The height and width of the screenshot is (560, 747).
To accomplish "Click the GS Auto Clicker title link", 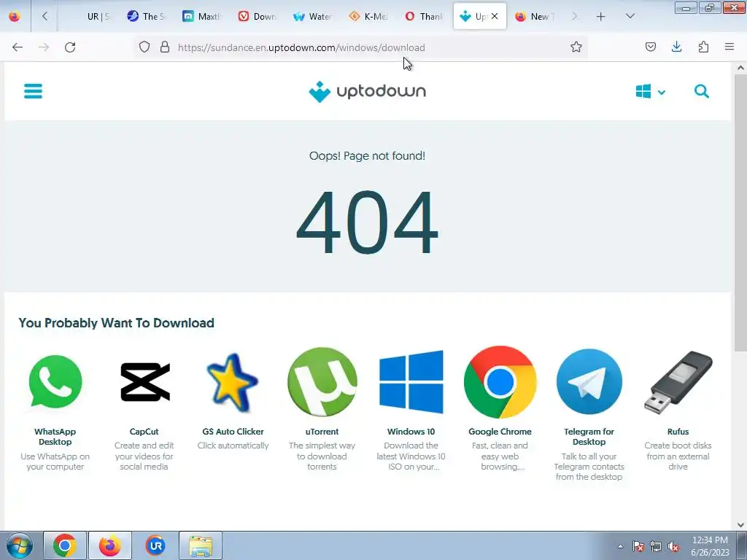I will (x=233, y=432).
